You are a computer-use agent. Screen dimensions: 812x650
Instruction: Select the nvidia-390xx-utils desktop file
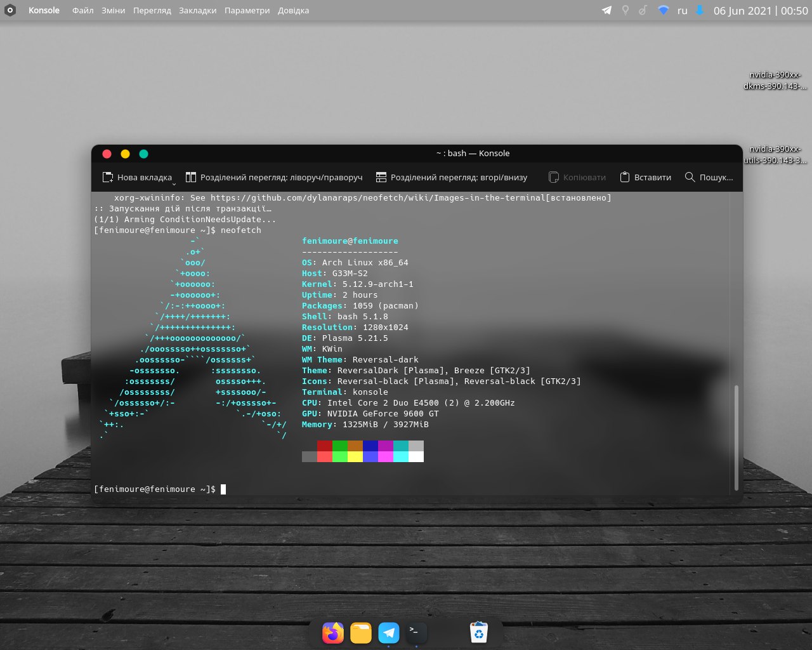pos(775,154)
